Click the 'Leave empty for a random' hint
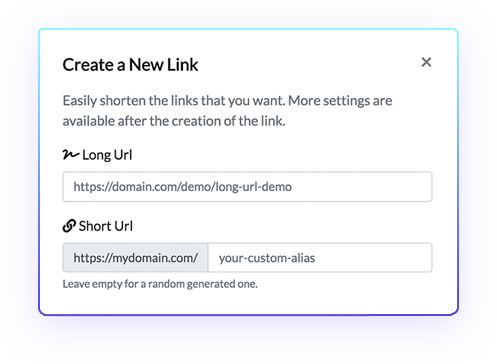Image resolution: width=497 pixels, height=364 pixels. (121, 284)
